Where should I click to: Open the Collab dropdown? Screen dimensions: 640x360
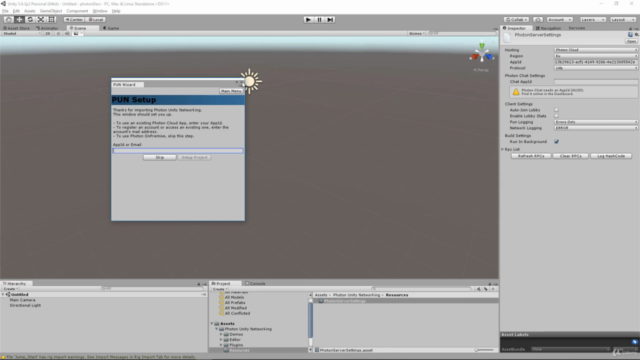(x=516, y=20)
